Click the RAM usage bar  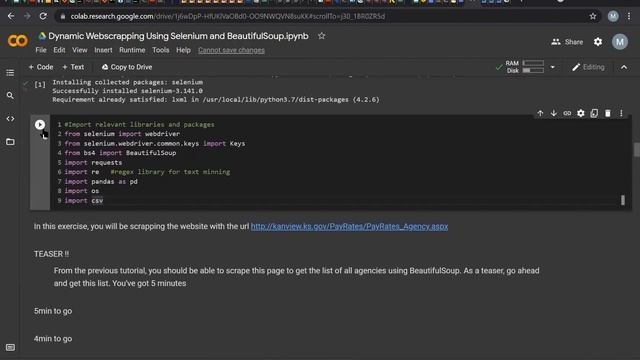pos(533,63)
